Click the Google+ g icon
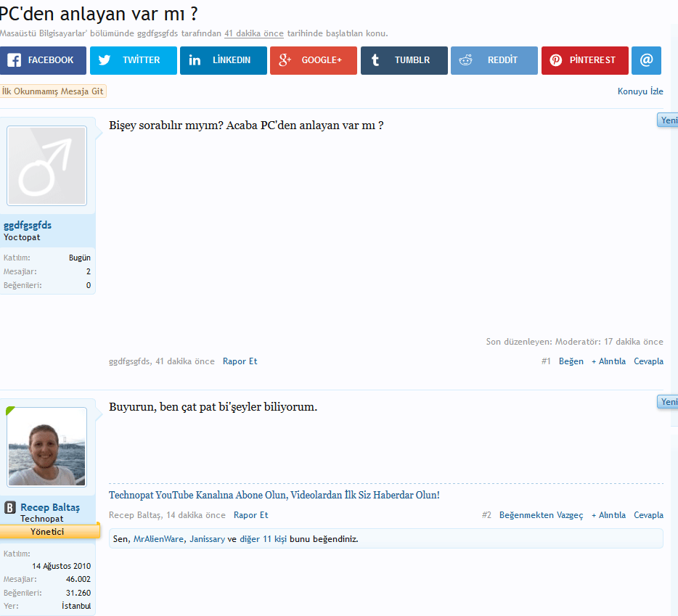Viewport: 678px width, 616px height. [285, 60]
